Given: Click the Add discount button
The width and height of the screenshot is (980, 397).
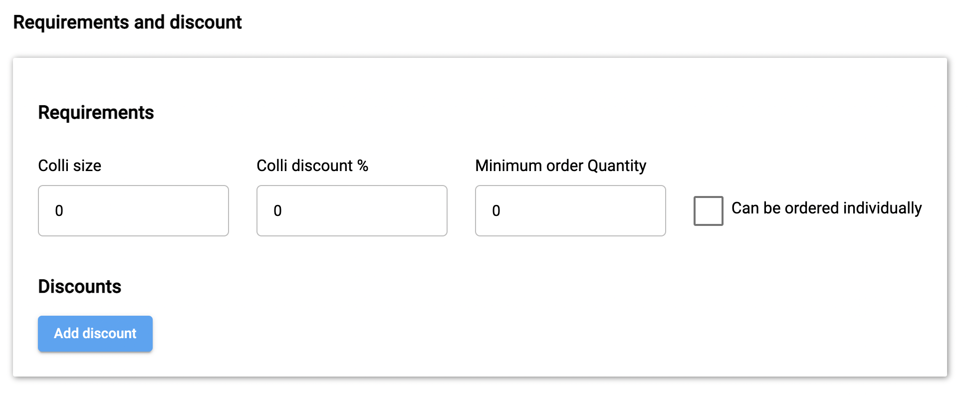Looking at the screenshot, I should pos(95,334).
